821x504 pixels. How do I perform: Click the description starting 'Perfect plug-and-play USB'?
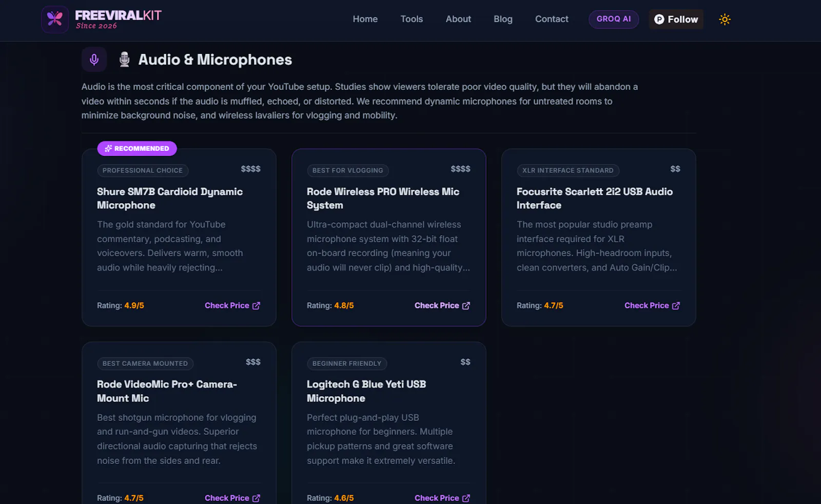coord(381,439)
